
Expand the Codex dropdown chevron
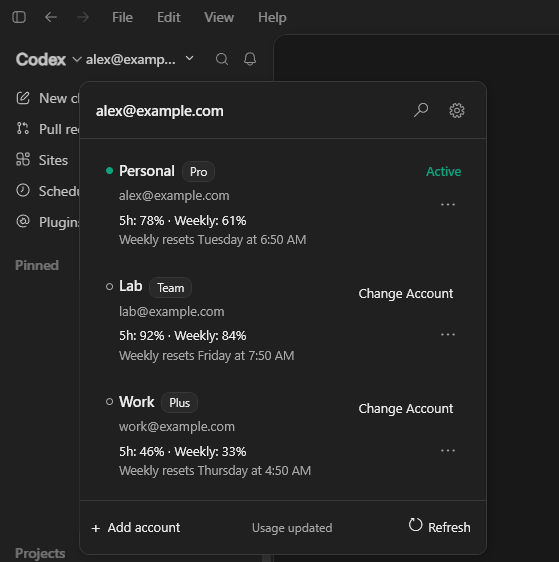[x=77, y=59]
